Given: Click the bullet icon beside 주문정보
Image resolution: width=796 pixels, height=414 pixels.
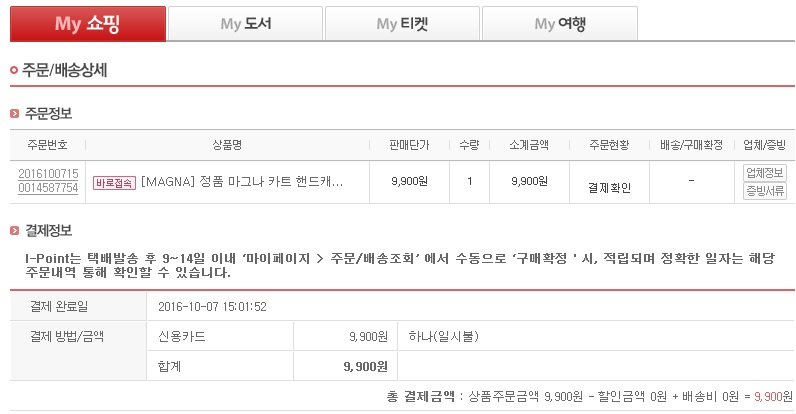Looking at the screenshot, I should coord(13,114).
